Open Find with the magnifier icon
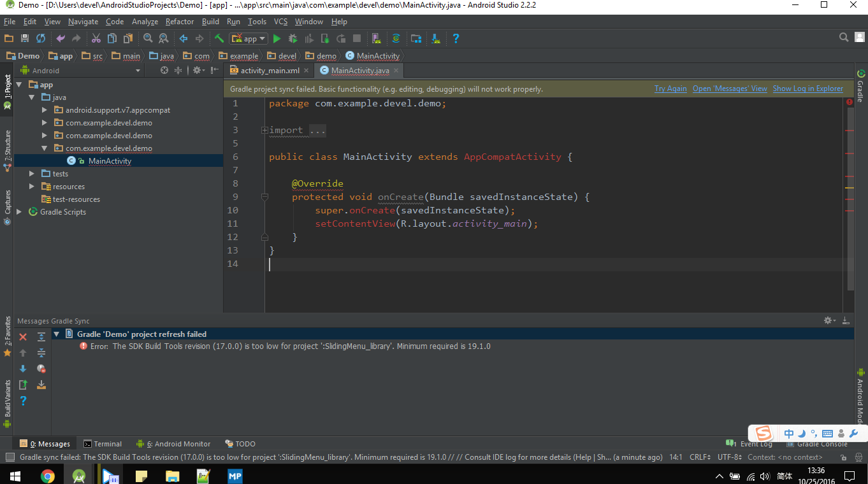The width and height of the screenshot is (868, 484). 148,38
